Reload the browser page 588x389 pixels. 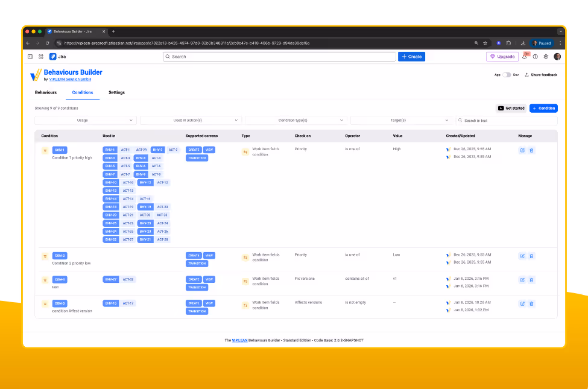[x=47, y=43]
